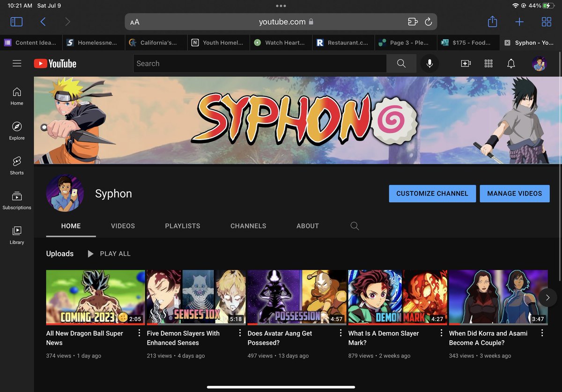Viewport: 562px width, 392px height.
Task: Open the SENSES 10X video thumbnail
Action: click(196, 298)
